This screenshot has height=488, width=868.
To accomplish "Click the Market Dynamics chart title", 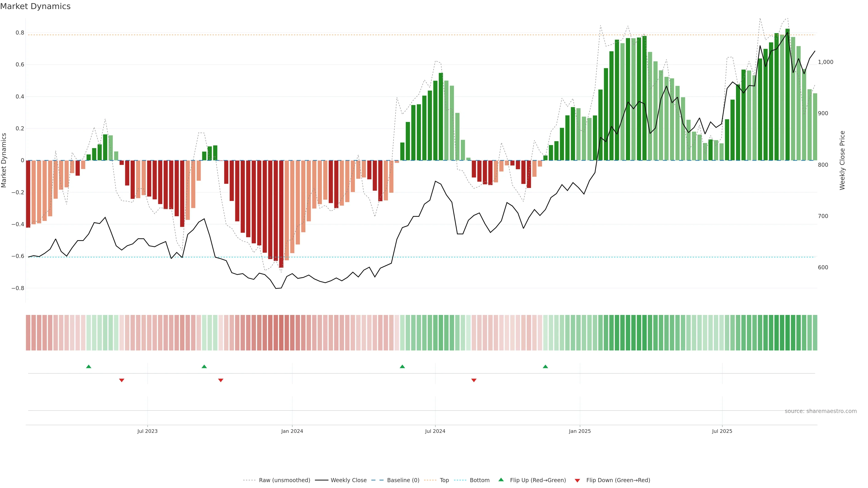I will pos(35,6).
